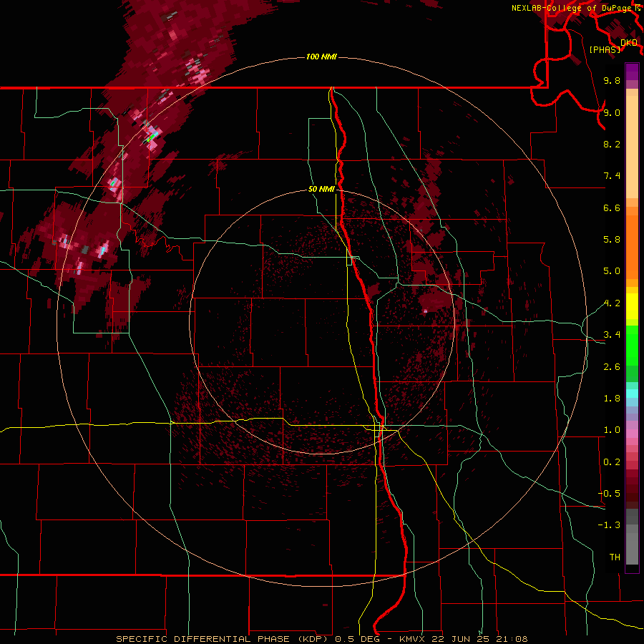Click the bright green segment of the color bar
This screenshot has height=644, width=644.
[x=632, y=344]
